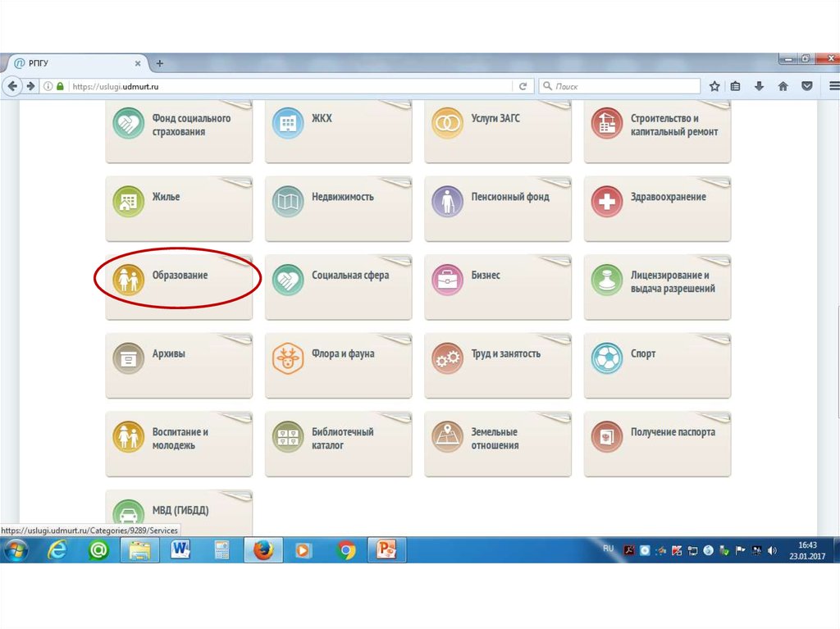The width and height of the screenshot is (840, 629).
Task: Click the Образование people icon
Action: click(x=129, y=280)
